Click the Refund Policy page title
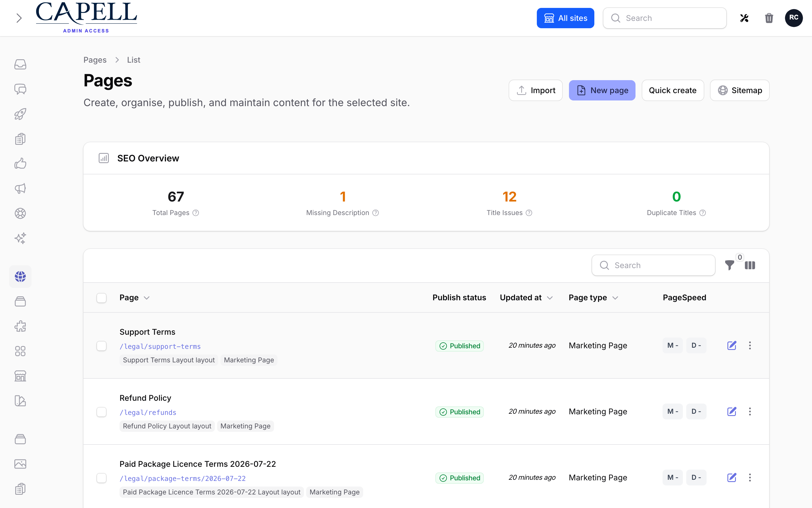The height and width of the screenshot is (508, 812). pos(145,398)
